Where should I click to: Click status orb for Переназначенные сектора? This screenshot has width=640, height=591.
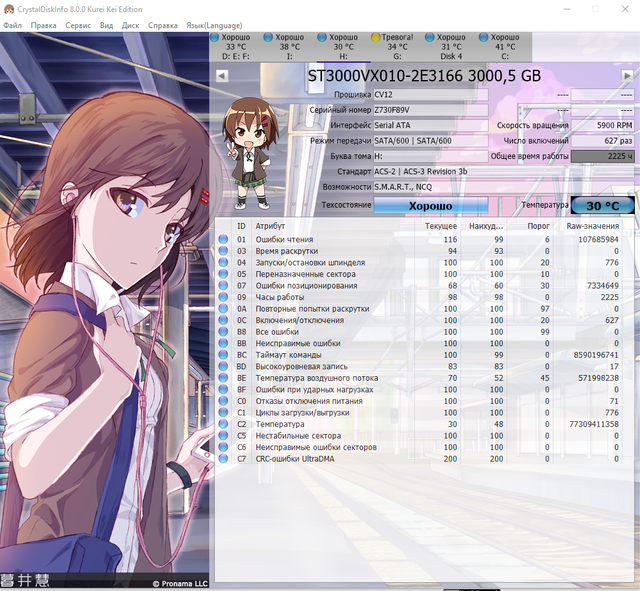click(223, 274)
